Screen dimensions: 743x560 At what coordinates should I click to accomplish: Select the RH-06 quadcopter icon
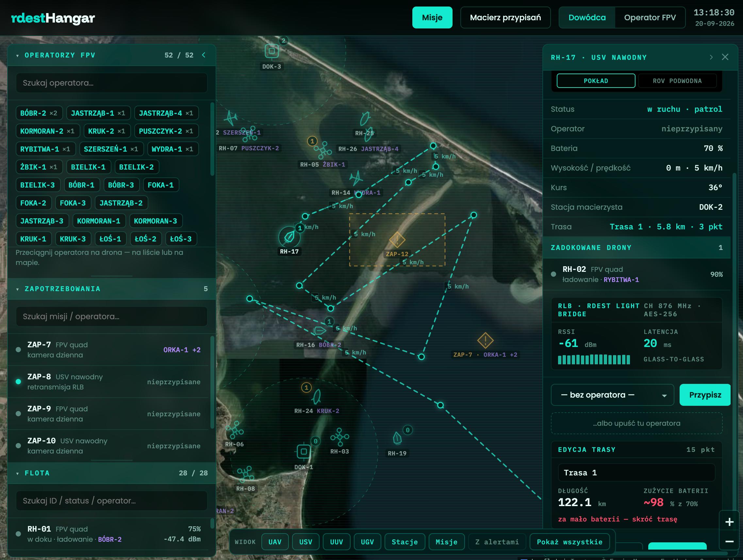click(x=235, y=430)
